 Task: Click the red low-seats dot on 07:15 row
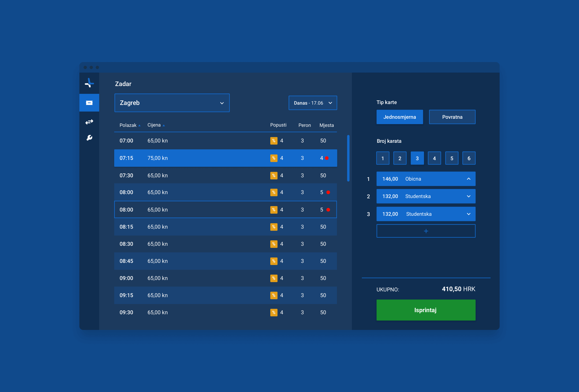(x=327, y=158)
